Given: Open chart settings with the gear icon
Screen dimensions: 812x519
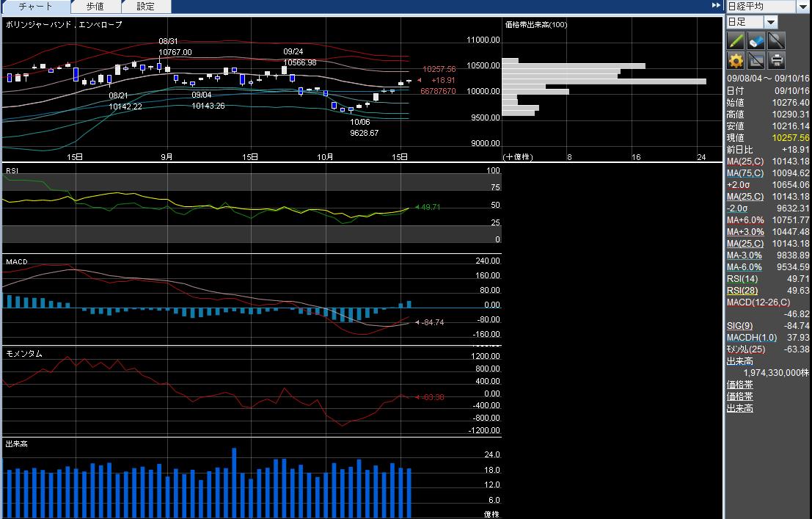Looking at the screenshot, I should coord(736,60).
